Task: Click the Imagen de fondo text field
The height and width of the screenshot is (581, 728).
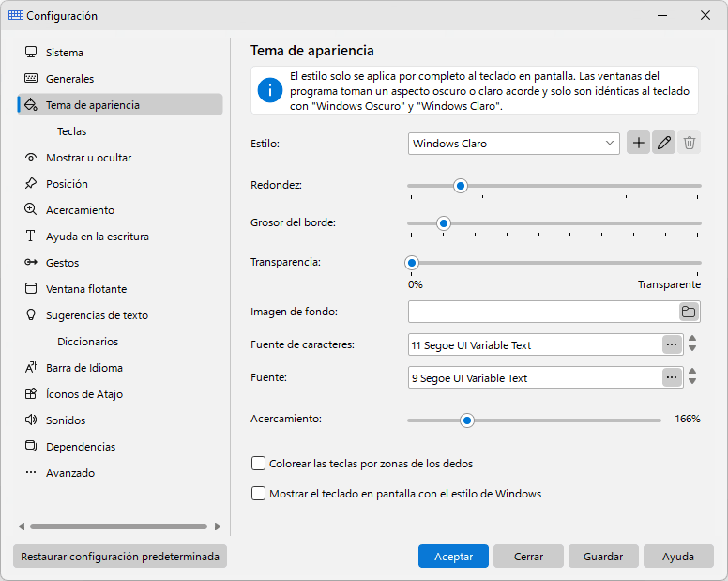Action: pyautogui.click(x=543, y=312)
